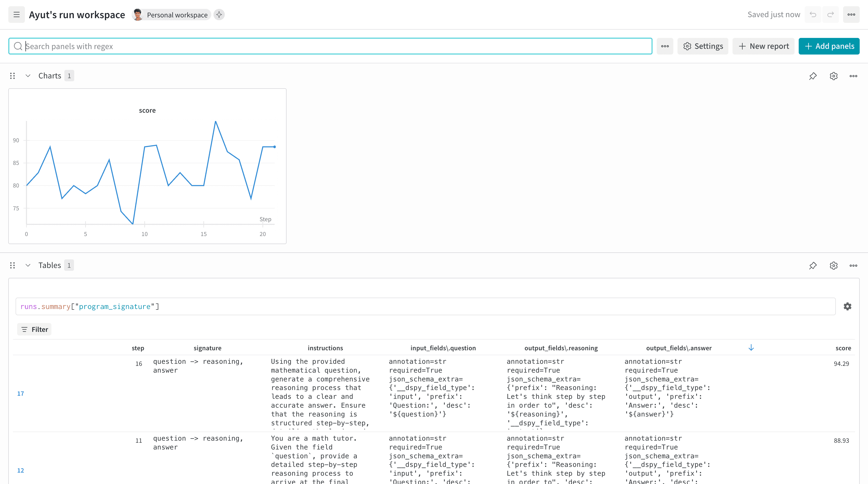Image resolution: width=868 pixels, height=484 pixels.
Task: Pin the Tables section
Action: coord(813,265)
